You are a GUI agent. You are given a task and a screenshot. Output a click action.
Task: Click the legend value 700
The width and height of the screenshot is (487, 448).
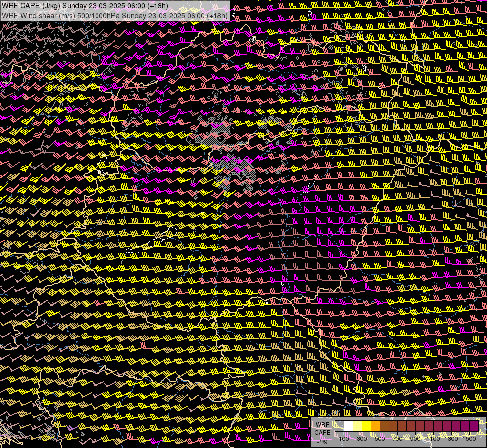click(397, 439)
